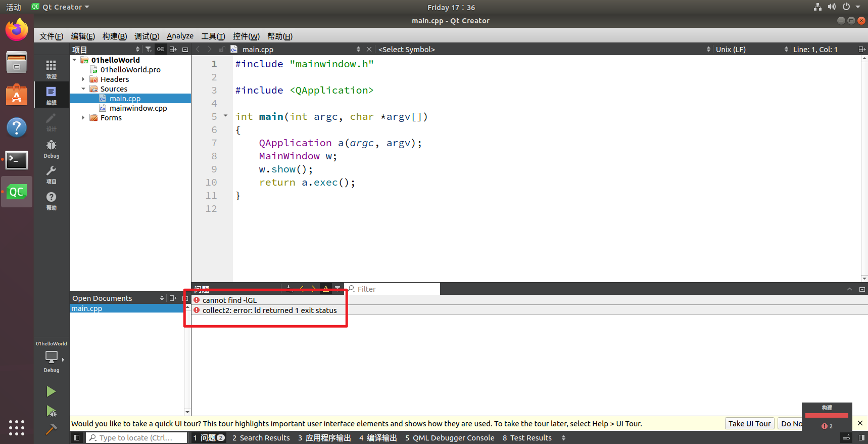868x444 pixels.
Task: Expand the Headers folder
Action: click(83, 79)
